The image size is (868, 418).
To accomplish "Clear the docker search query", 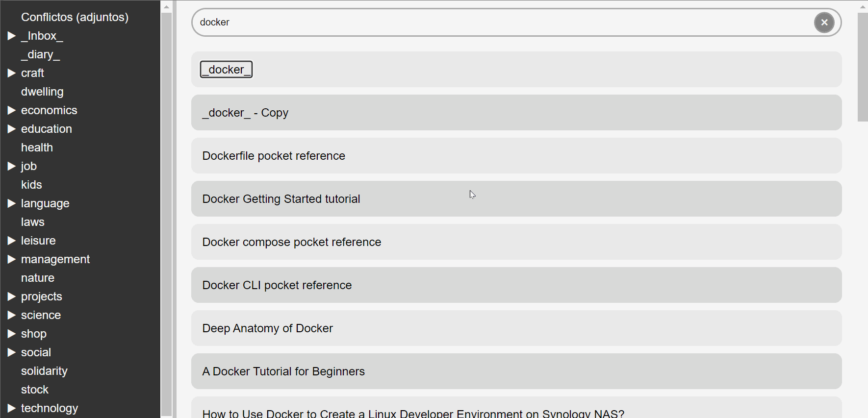I will tap(824, 23).
